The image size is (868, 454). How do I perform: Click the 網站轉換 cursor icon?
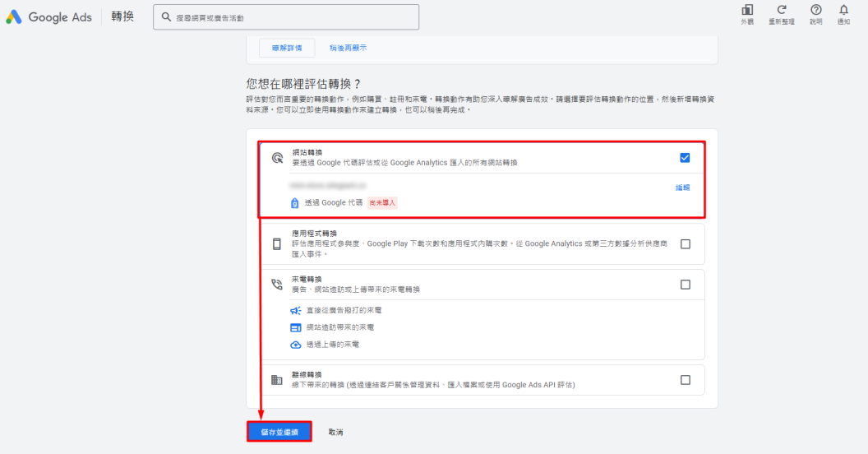(277, 157)
